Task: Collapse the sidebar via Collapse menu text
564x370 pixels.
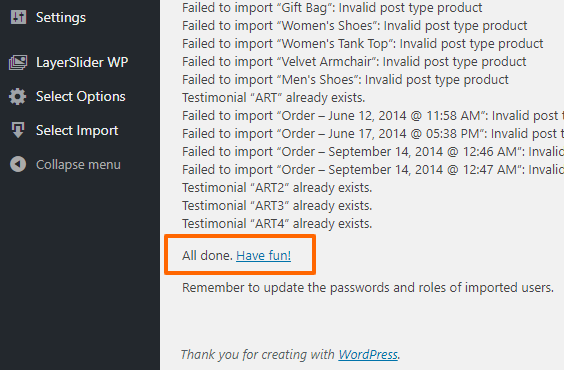Action: pyautogui.click(x=78, y=164)
